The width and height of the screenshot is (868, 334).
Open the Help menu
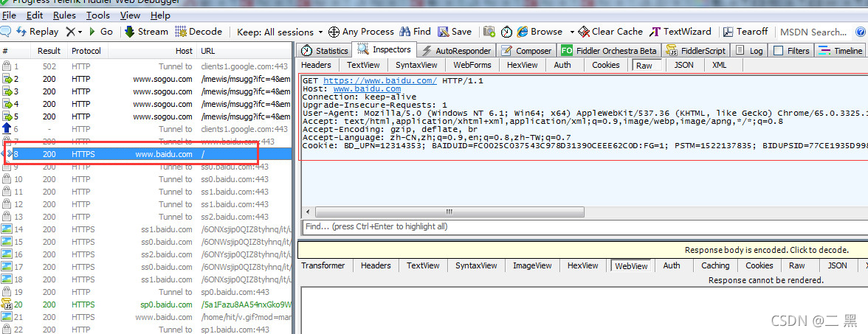click(161, 15)
